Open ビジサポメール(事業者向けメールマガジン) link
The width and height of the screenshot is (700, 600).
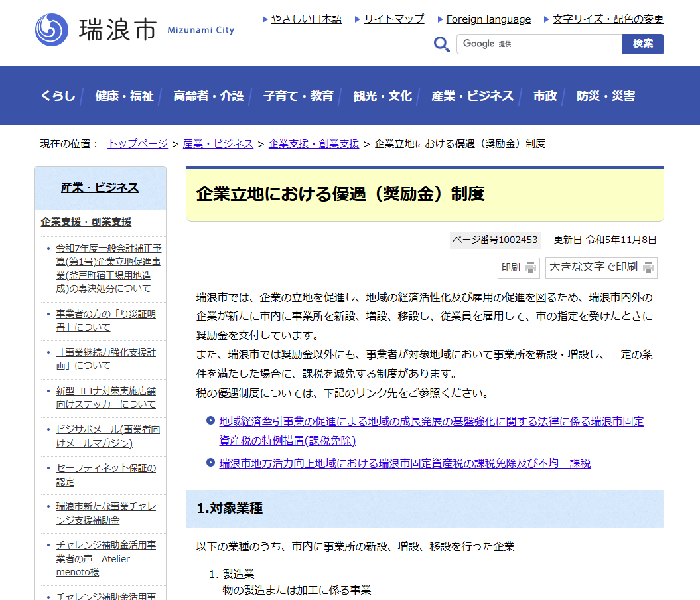107,436
